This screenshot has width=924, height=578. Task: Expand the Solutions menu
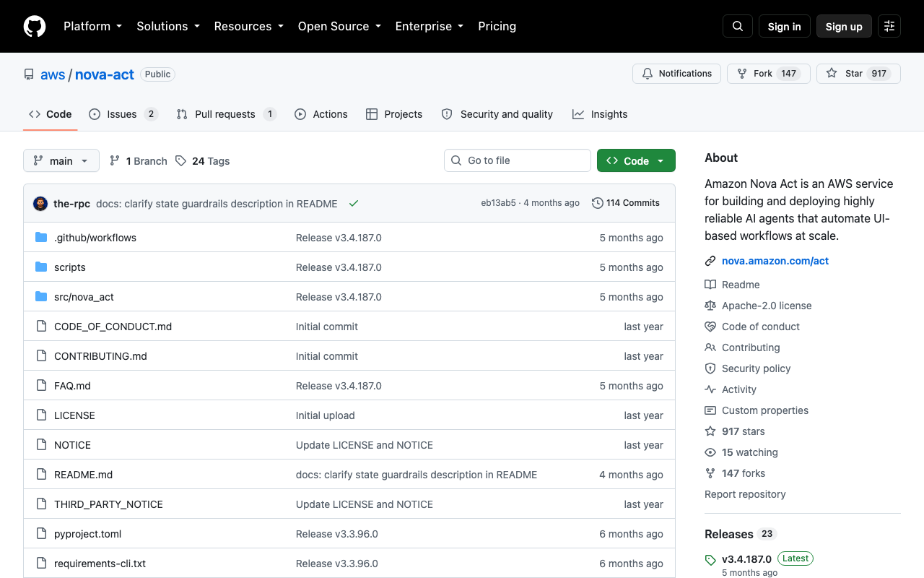pyautogui.click(x=168, y=26)
